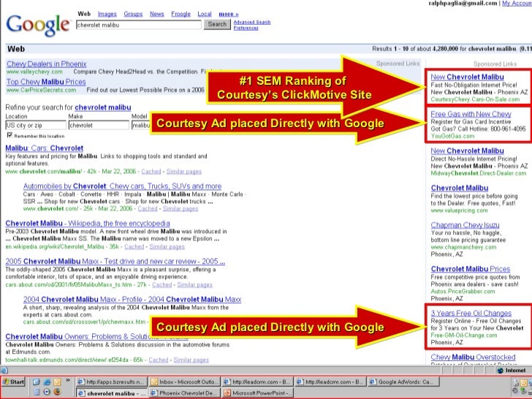Open the Chevy Dealers in Phoenix sponsored link
532x399 pixels.
(x=45, y=64)
